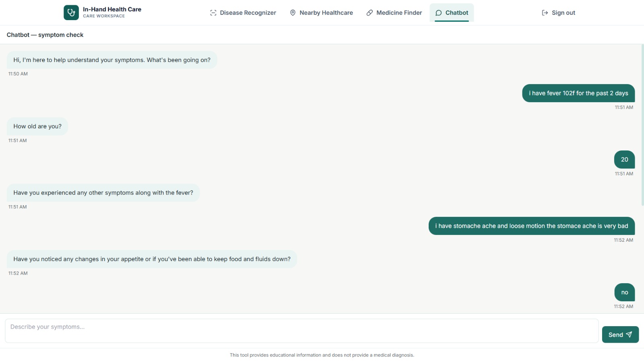This screenshot has width=644, height=362.
Task: Click the Disease Recognizer scan icon
Action: [x=213, y=13]
